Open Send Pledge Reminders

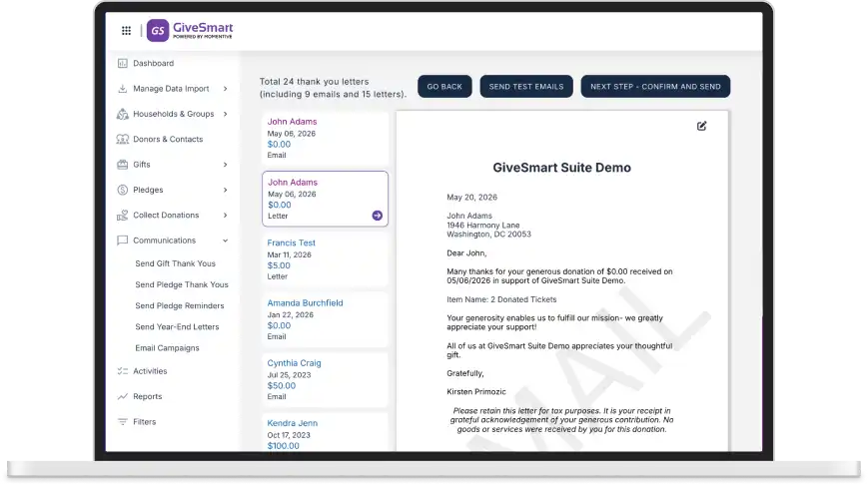click(x=180, y=305)
